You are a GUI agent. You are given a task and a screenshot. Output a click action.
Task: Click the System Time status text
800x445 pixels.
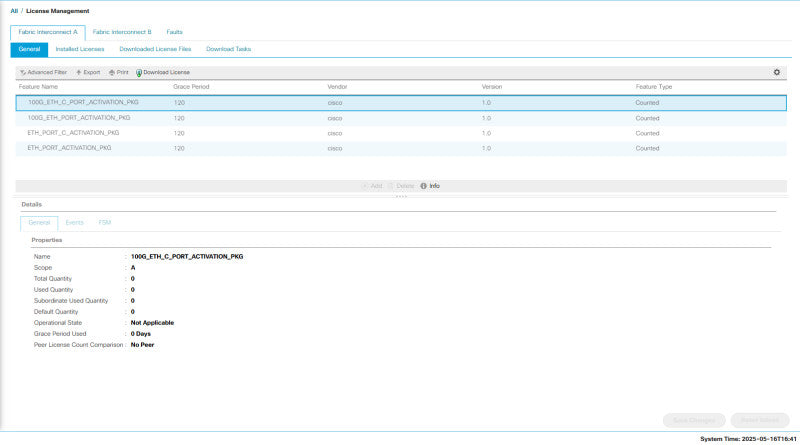tap(748, 439)
